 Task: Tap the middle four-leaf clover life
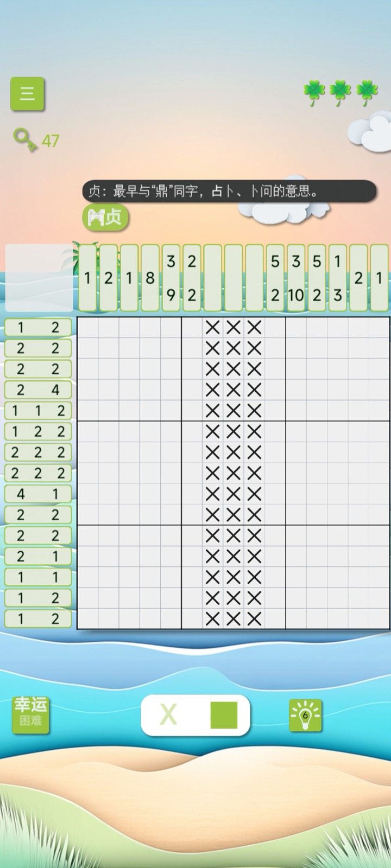(x=340, y=93)
